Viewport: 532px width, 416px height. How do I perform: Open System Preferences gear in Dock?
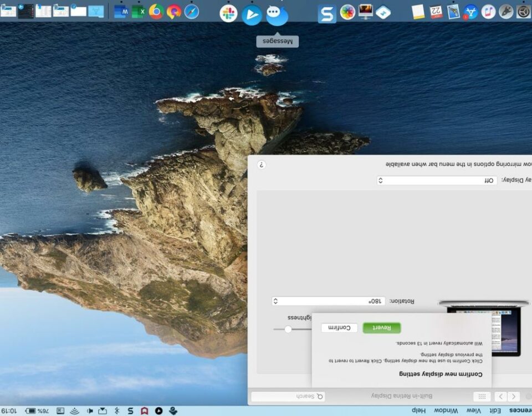(524, 12)
